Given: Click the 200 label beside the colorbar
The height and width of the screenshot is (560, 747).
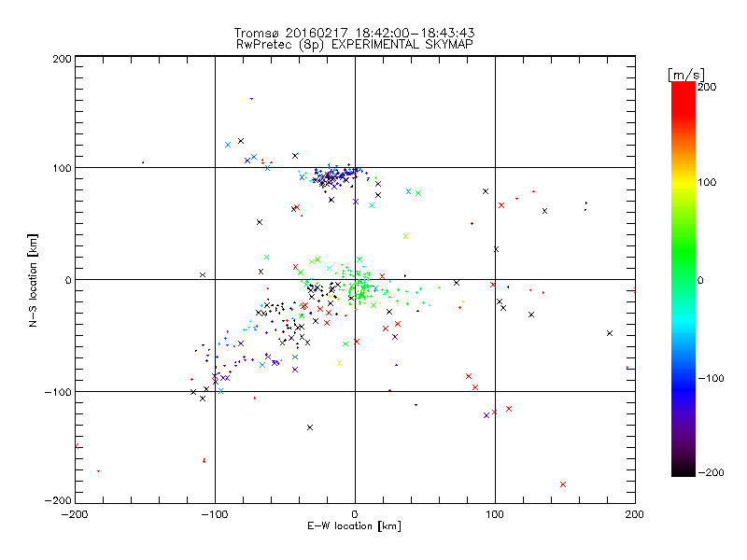Looking at the screenshot, I should [707, 87].
